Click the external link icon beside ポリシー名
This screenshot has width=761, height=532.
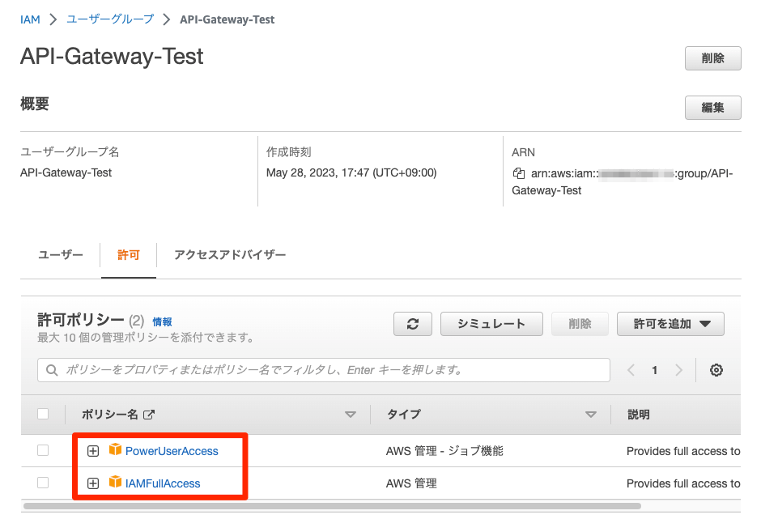pos(149,415)
